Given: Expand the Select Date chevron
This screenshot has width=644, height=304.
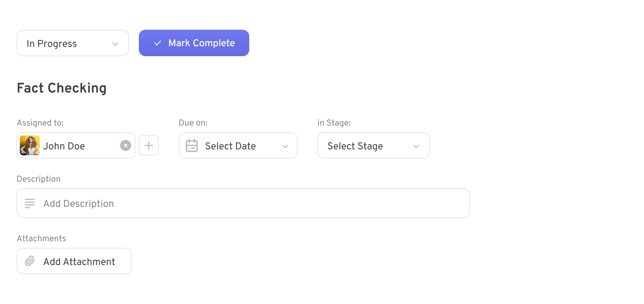Looking at the screenshot, I should click(x=285, y=146).
